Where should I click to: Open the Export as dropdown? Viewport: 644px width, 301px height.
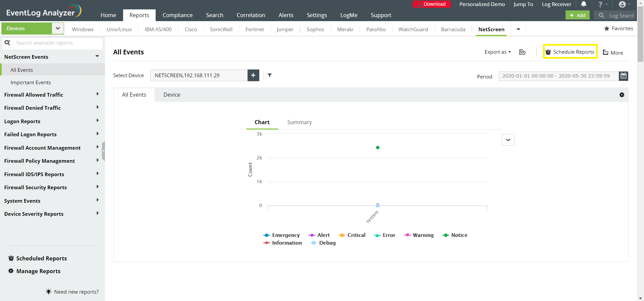(498, 52)
